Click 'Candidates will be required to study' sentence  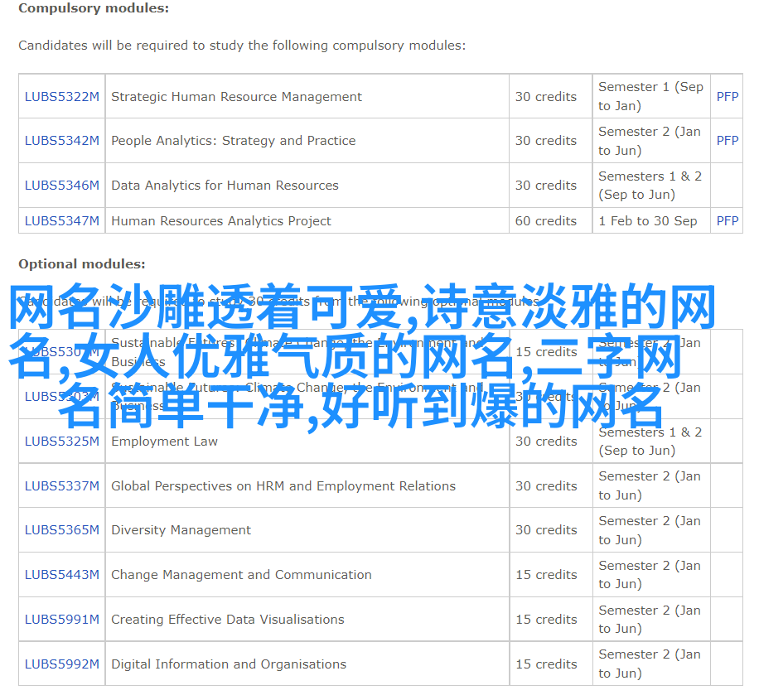[x=242, y=46]
